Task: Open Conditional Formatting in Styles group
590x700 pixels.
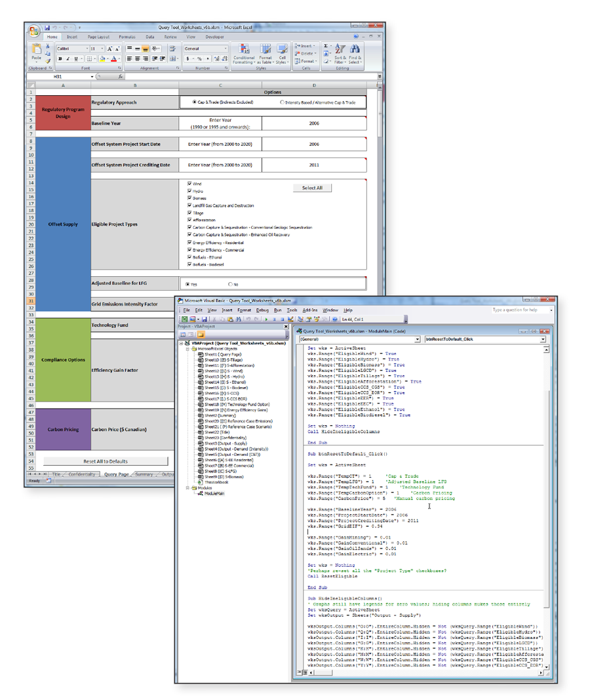Action: click(x=244, y=54)
